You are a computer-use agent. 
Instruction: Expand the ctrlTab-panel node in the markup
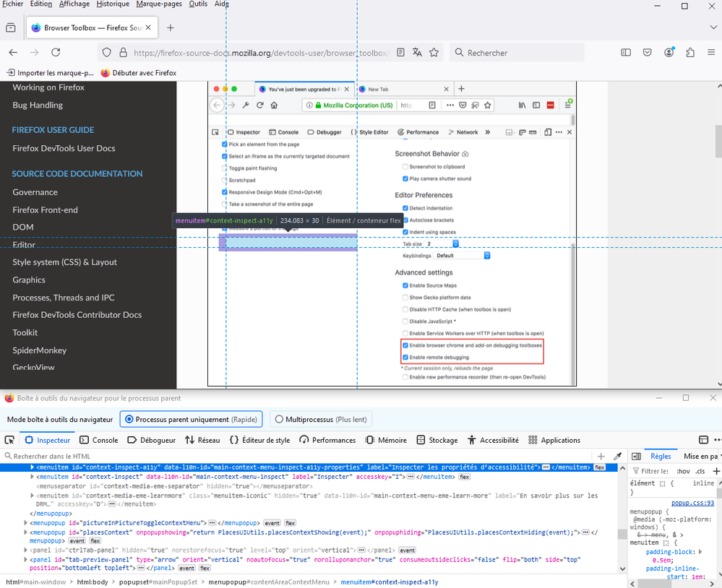[25, 550]
